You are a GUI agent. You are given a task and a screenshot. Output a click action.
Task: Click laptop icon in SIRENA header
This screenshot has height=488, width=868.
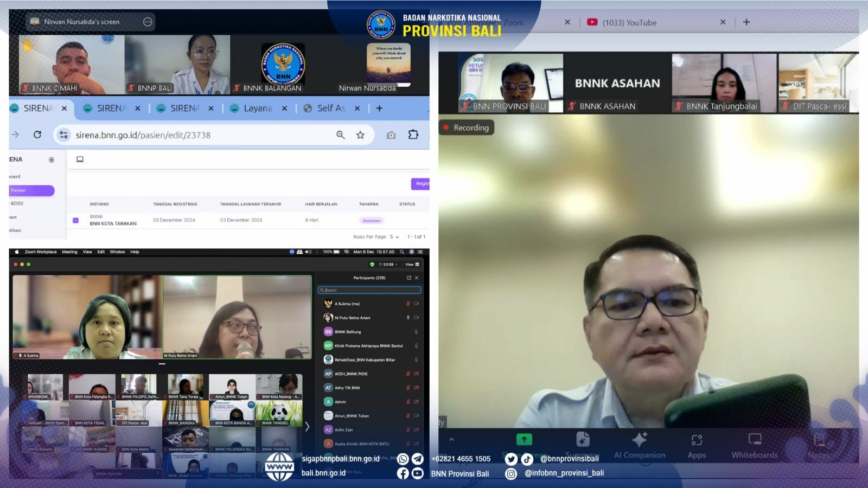[80, 159]
